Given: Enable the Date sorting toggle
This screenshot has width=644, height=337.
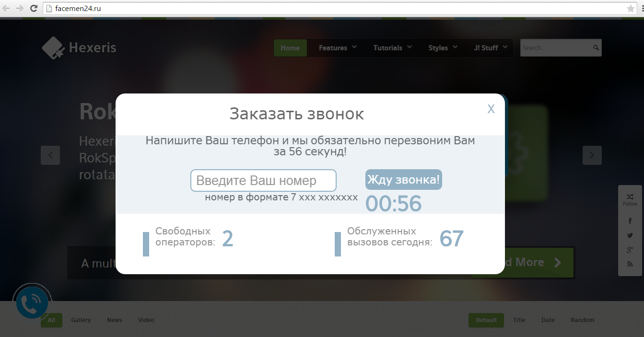Looking at the screenshot, I should pyautogui.click(x=548, y=320).
